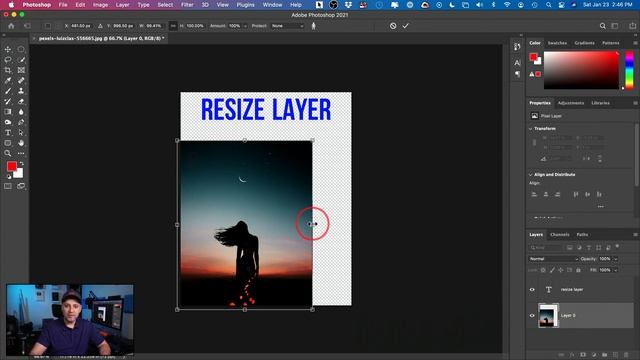This screenshot has width=640, height=360.
Task: Open the search icon in options bar
Action: 602,26
